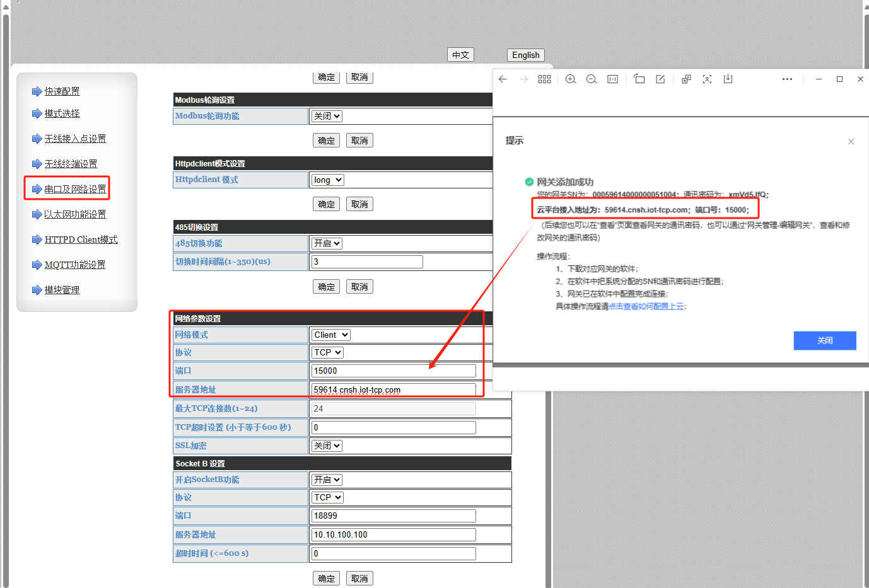Open the 网络模式 Client dropdown
This screenshot has width=869, height=588.
click(x=330, y=335)
